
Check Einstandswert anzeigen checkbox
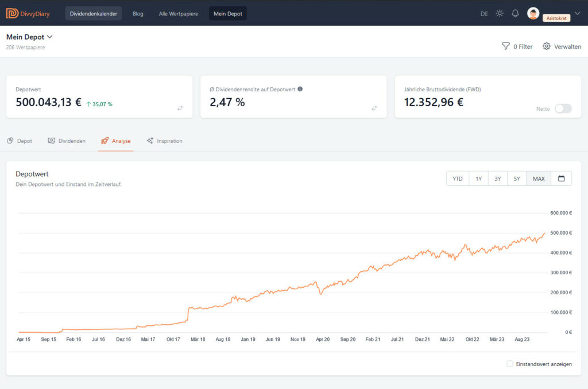pyautogui.click(x=510, y=364)
